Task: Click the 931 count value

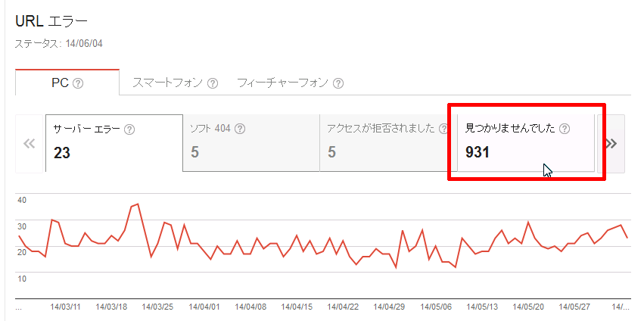Action: (478, 153)
